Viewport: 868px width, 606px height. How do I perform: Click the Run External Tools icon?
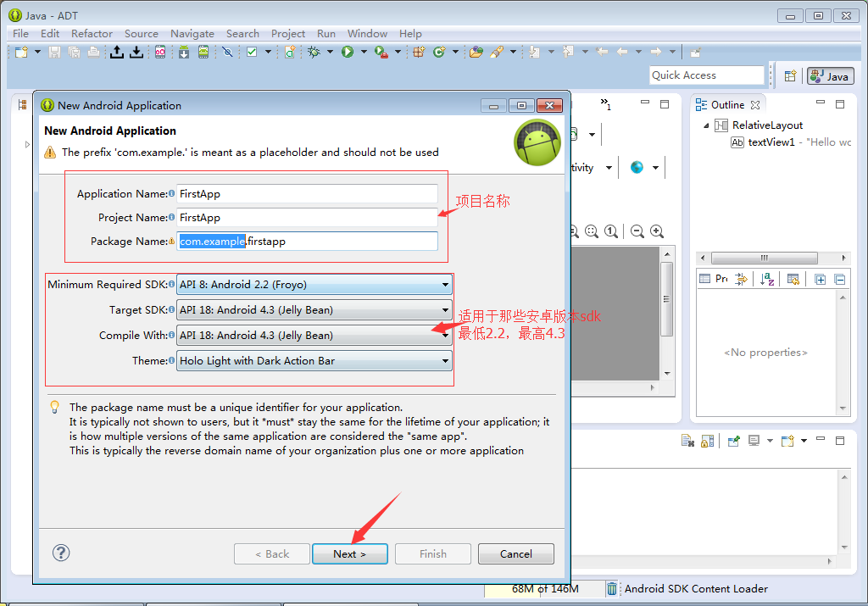[381, 53]
